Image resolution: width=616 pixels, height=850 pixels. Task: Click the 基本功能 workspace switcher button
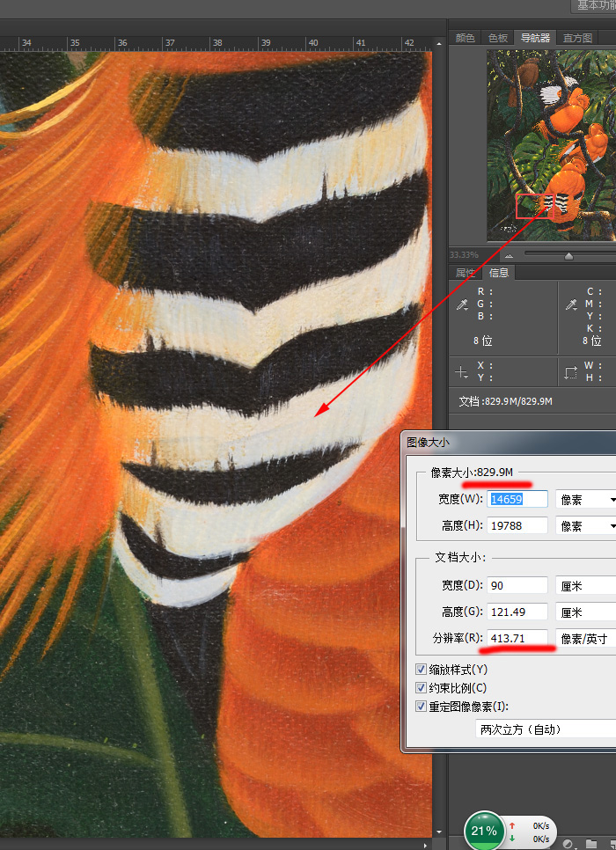[594, 5]
